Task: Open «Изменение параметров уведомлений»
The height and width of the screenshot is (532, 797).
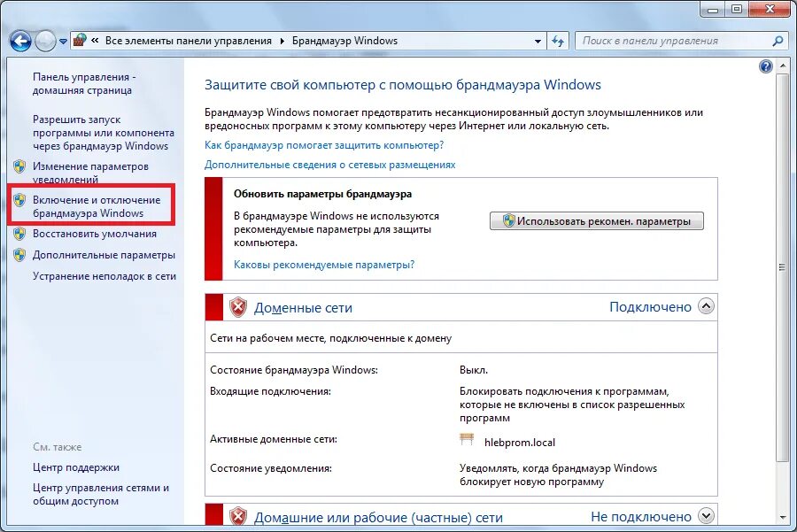Action: point(90,173)
